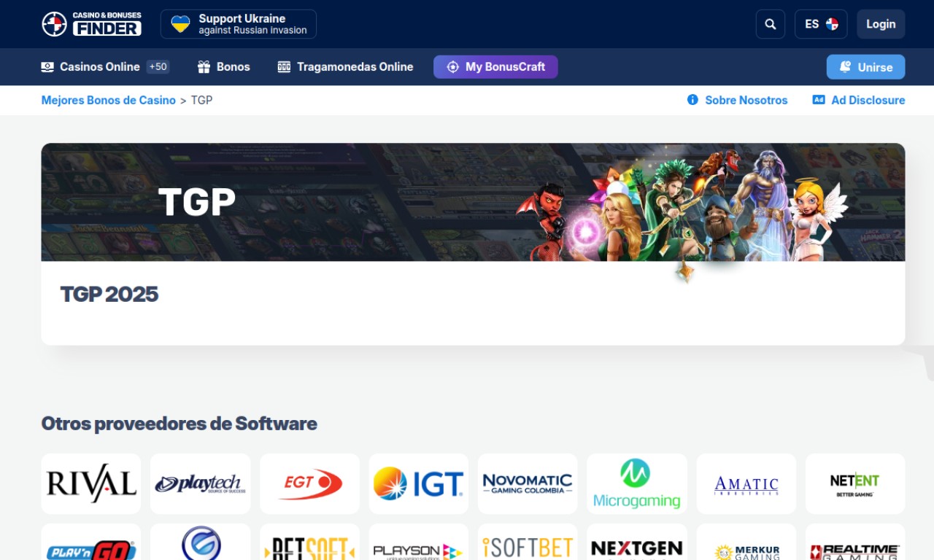Click the slot machine icon beside Tragamonedas

click(284, 67)
